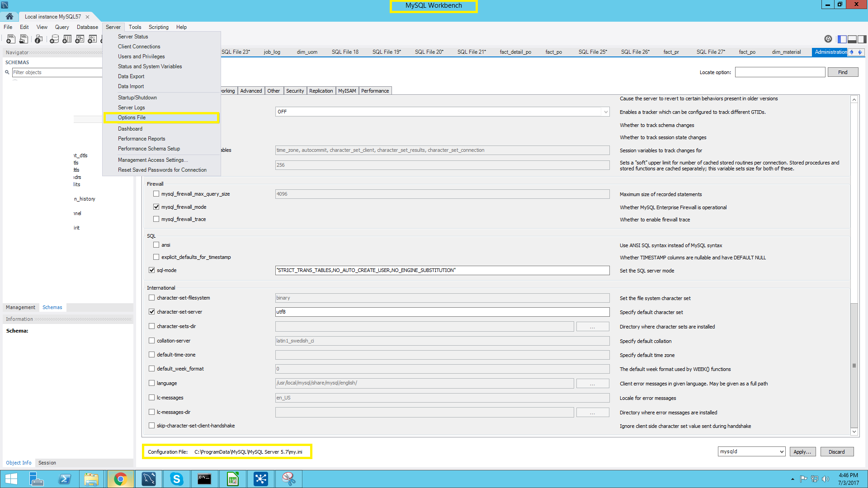Click the Locate option input field
The image size is (868, 488).
pos(780,72)
